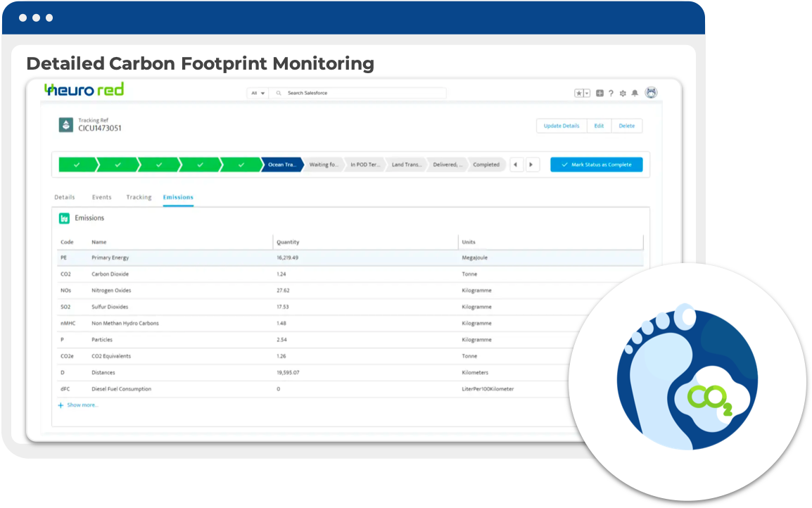Click tracking reference CICU1473051

100,129
